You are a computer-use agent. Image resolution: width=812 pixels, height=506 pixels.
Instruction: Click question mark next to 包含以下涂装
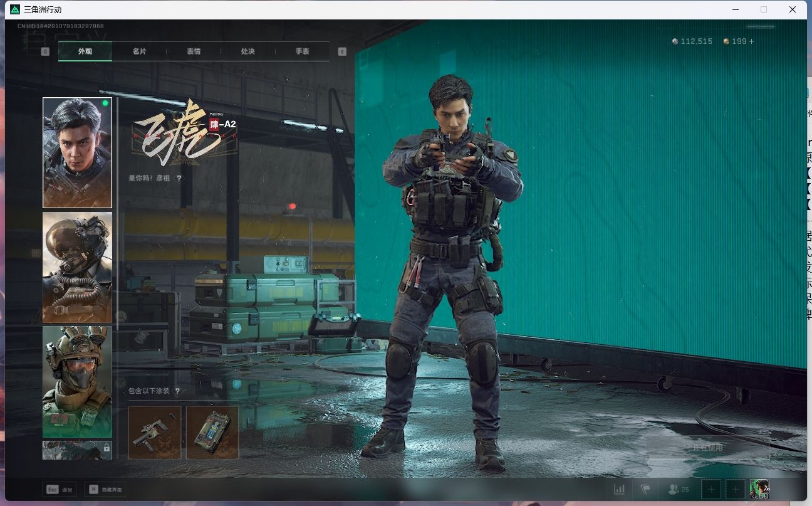(x=177, y=391)
